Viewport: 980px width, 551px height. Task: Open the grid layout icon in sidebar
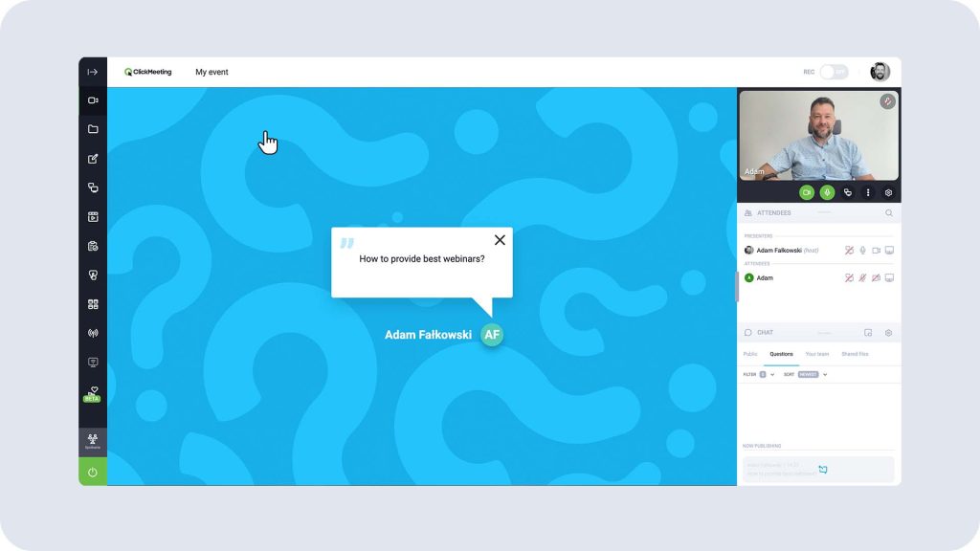click(x=93, y=304)
